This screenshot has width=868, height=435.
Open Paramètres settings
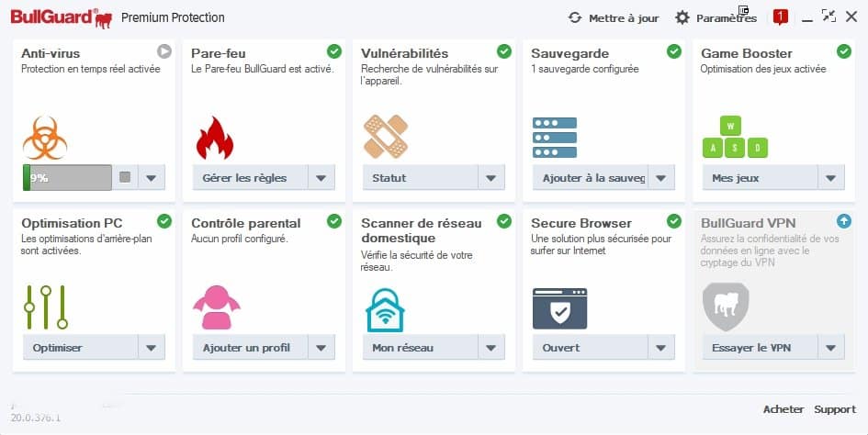tap(716, 17)
